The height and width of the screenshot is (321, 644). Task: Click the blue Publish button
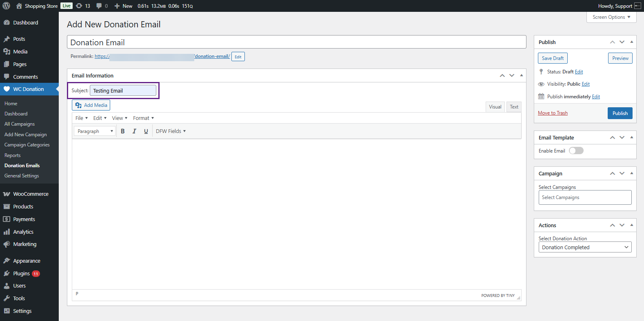pos(620,113)
